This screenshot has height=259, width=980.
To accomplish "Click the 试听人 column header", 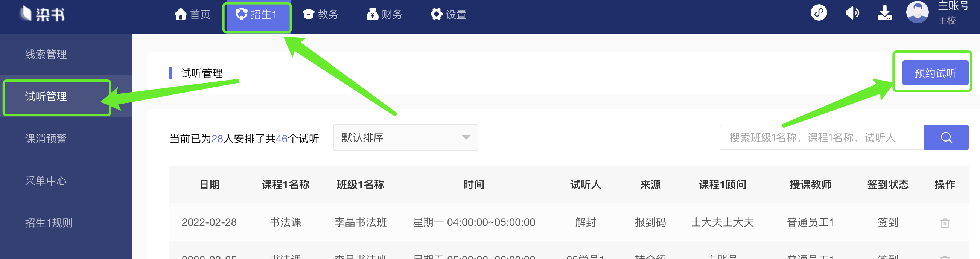I will pos(586,184).
